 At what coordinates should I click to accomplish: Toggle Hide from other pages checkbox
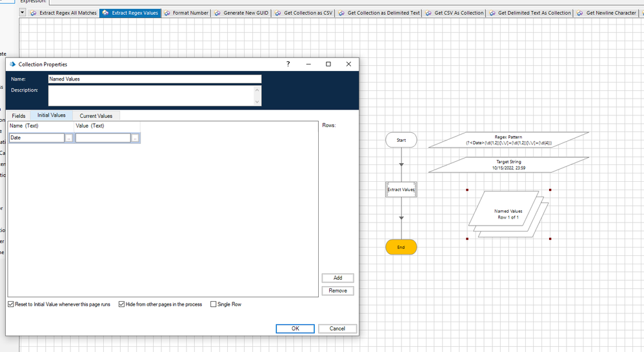(122, 304)
